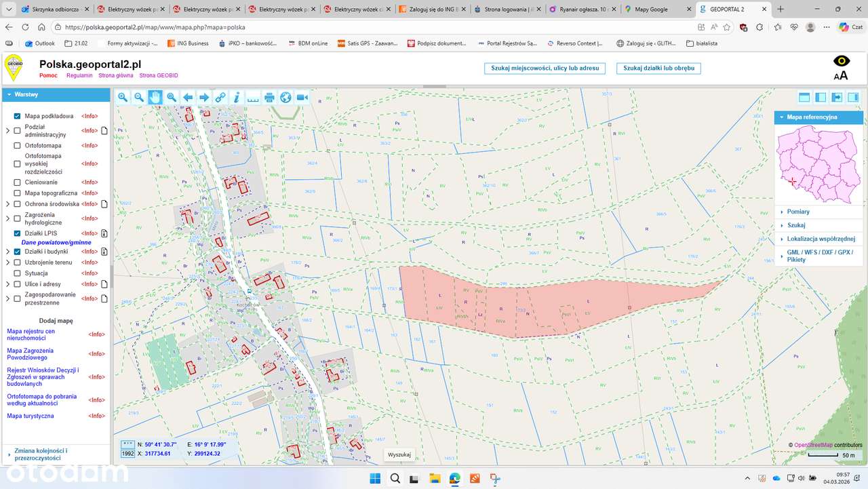The height and width of the screenshot is (489, 868).
Task: Open info document for Działki i budynki
Action: (x=104, y=252)
